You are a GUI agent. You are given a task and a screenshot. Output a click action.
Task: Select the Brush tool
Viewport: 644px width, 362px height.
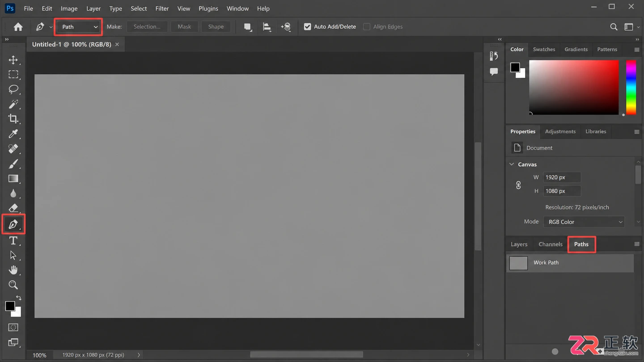pyautogui.click(x=13, y=164)
